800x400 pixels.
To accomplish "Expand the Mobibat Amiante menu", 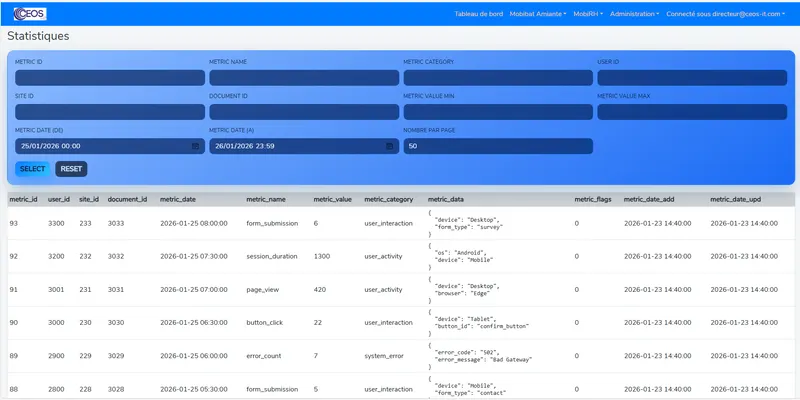I will 538,14.
